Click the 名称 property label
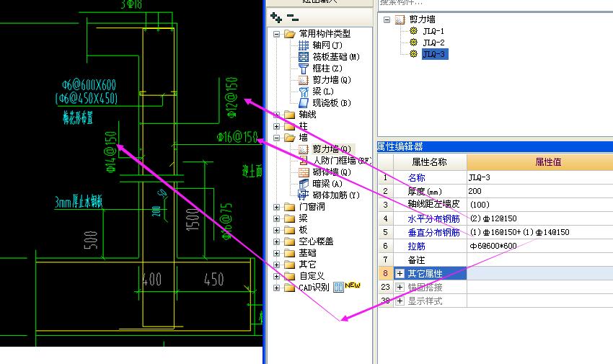Viewport: 613px width, 364px height. [x=416, y=178]
